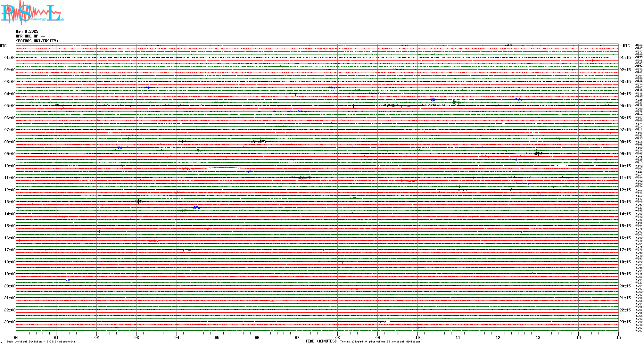Click the '05:00' hour label
This screenshot has width=644, height=346.
(10, 106)
